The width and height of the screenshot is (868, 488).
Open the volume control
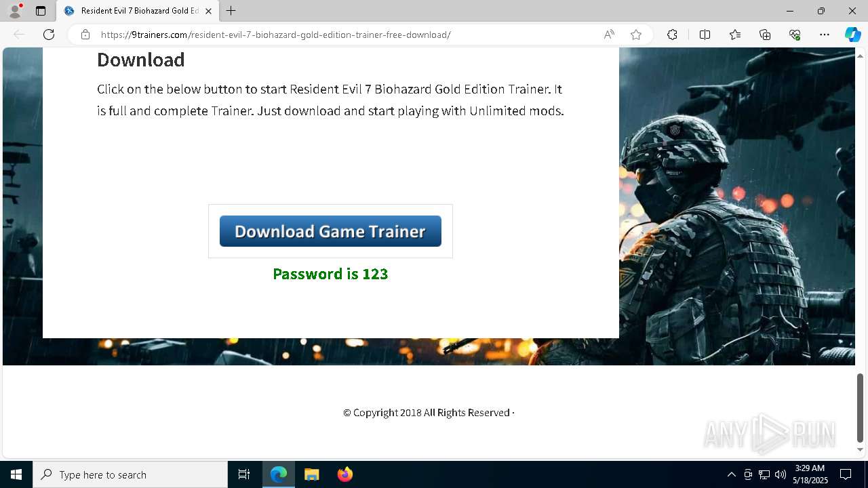[x=781, y=474]
